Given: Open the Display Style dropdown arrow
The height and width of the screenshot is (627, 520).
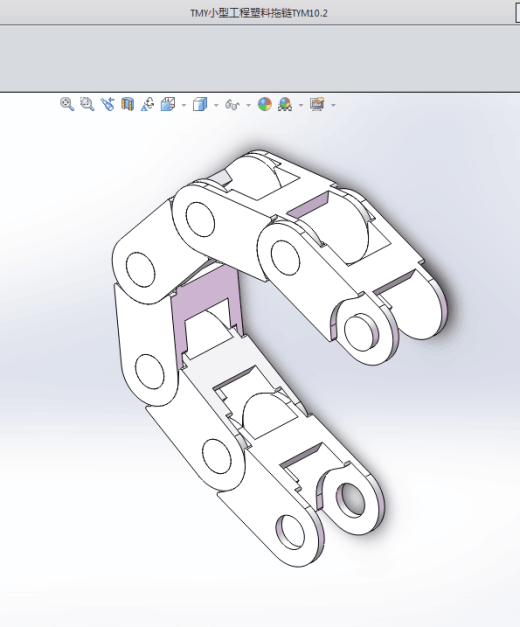Looking at the screenshot, I should (216, 105).
